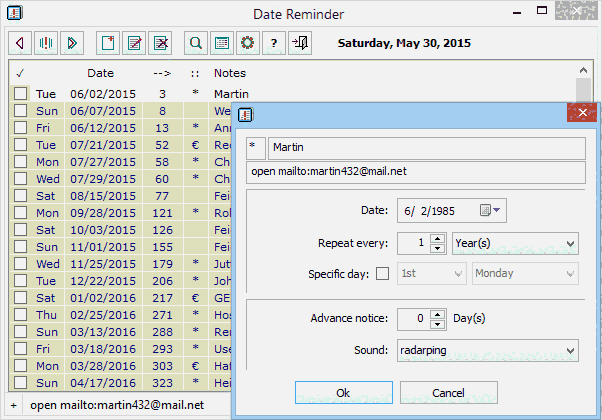Open the Sound dropdown showing radarping

[x=569, y=350]
